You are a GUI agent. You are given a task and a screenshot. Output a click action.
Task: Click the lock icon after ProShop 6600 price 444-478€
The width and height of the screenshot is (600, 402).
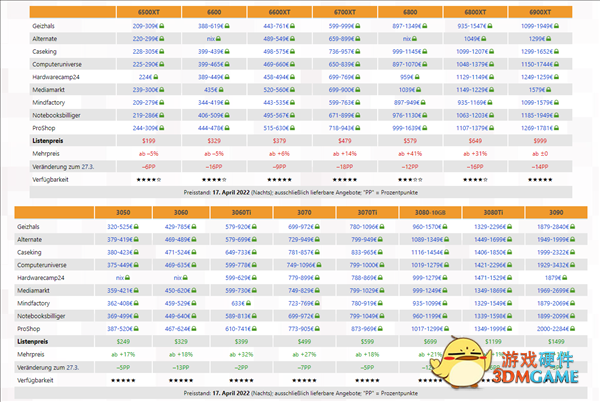pyautogui.click(x=227, y=128)
